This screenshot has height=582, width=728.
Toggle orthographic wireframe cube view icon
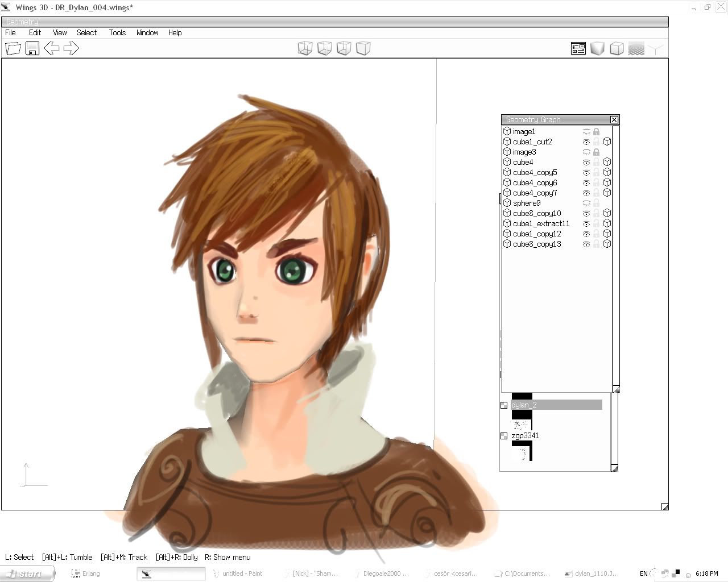[x=617, y=48]
